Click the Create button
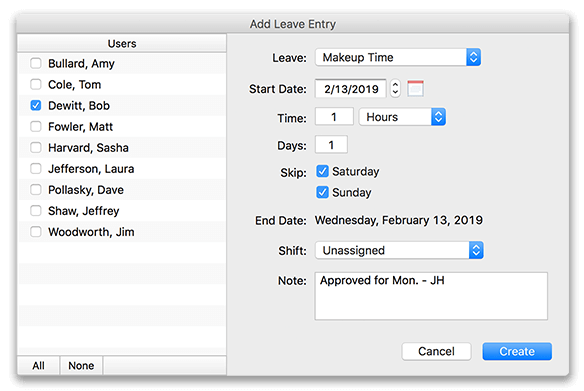 (x=517, y=351)
